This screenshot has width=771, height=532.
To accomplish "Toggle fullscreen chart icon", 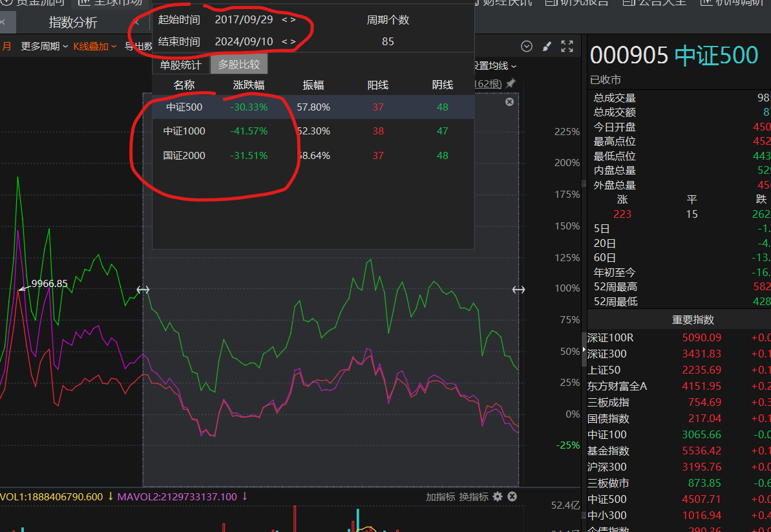I will pos(567,46).
